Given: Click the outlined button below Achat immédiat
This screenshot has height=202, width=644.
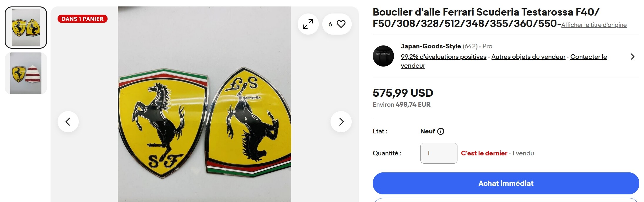Looking at the screenshot, I should (x=506, y=200).
